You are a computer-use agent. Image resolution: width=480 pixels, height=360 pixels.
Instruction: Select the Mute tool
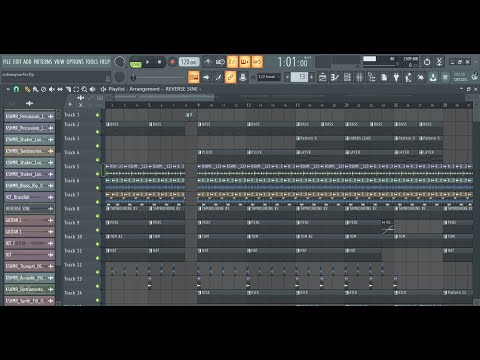[52, 89]
